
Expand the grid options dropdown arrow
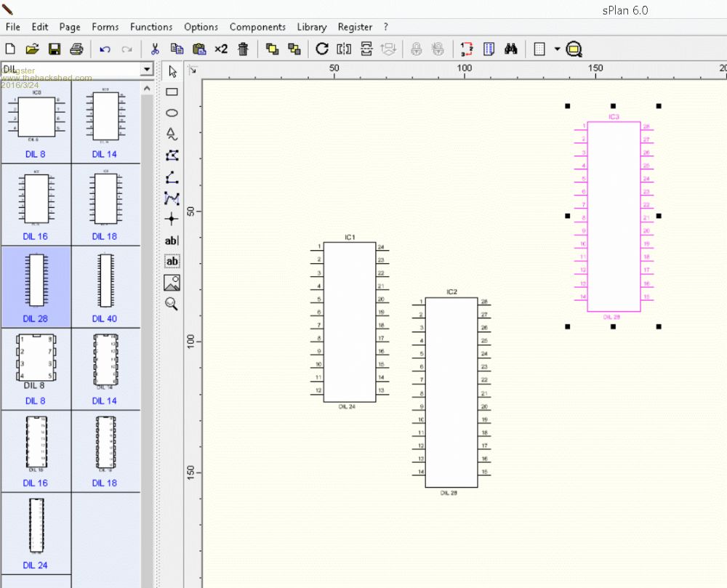(557, 49)
